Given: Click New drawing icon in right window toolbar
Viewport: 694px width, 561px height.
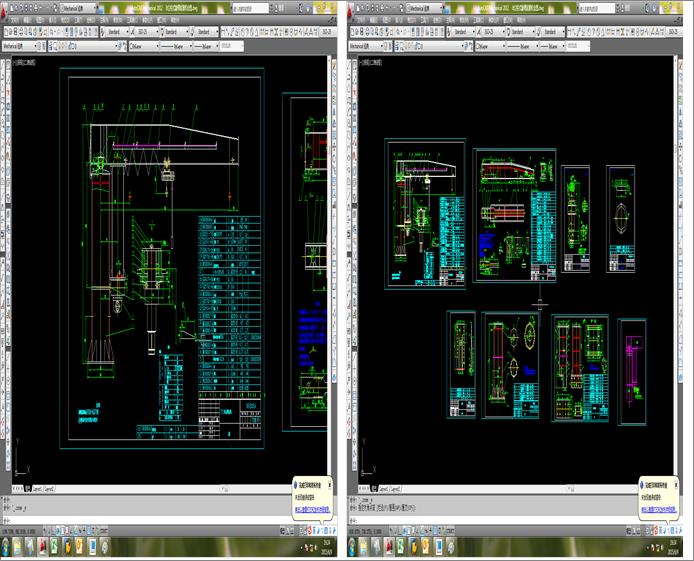Looking at the screenshot, I should [352, 32].
